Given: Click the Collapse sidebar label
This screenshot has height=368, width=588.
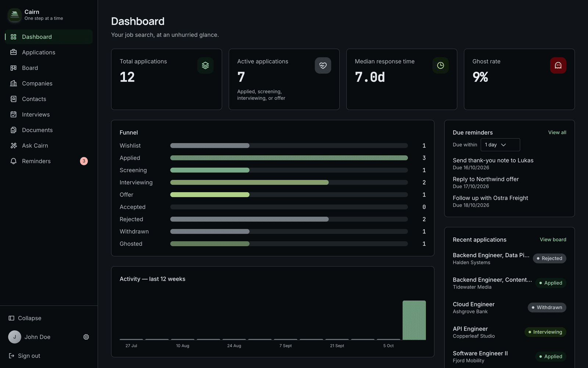Looking at the screenshot, I should (x=30, y=318).
